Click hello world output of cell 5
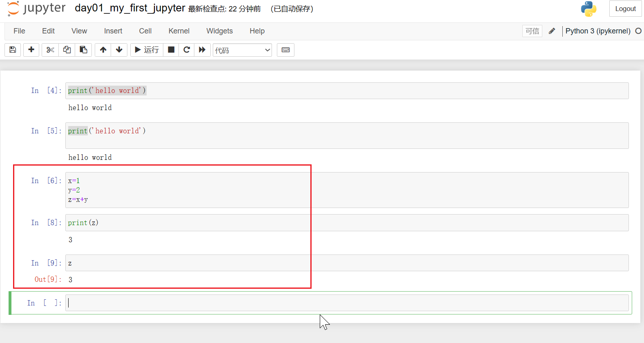The image size is (644, 343). [x=90, y=157]
